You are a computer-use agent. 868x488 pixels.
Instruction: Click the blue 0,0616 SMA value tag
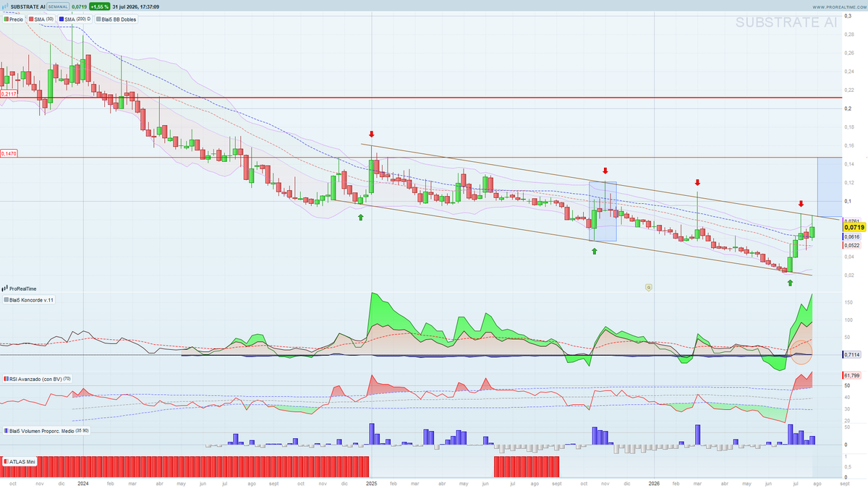[x=852, y=236]
